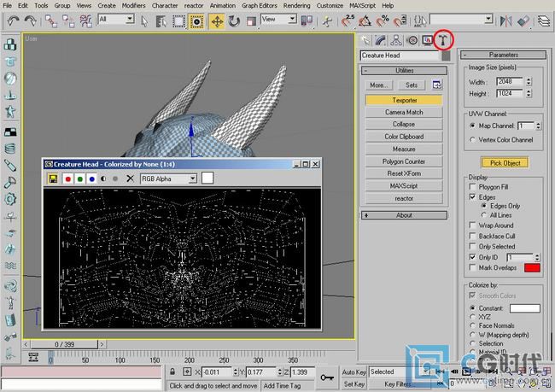Toggle the Window/Crossing selection button
This screenshot has height=392, width=555.
196,21
